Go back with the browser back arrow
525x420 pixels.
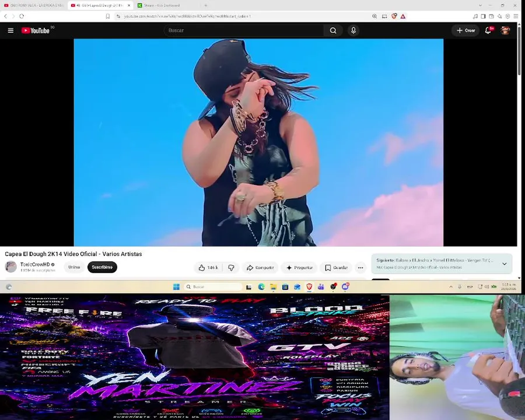point(5,16)
